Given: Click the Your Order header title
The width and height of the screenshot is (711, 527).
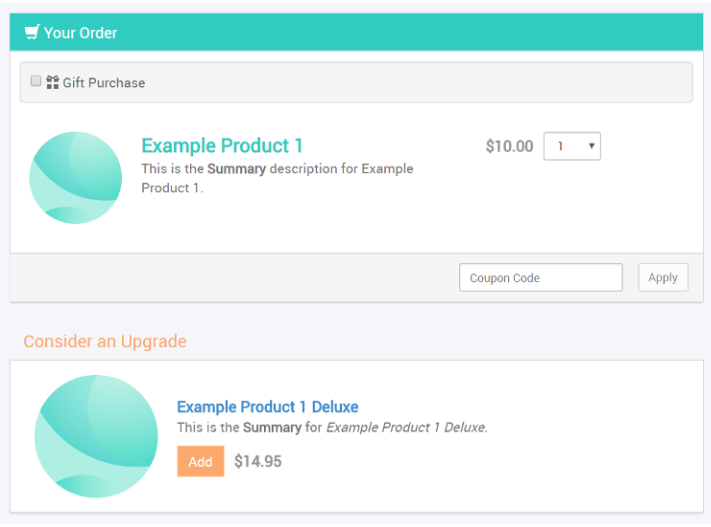Looking at the screenshot, I should pyautogui.click(x=81, y=33).
